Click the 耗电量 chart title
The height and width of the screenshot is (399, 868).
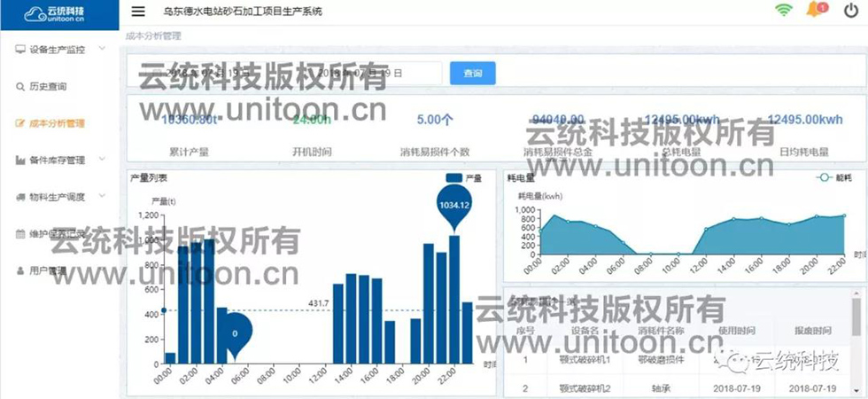(x=521, y=178)
